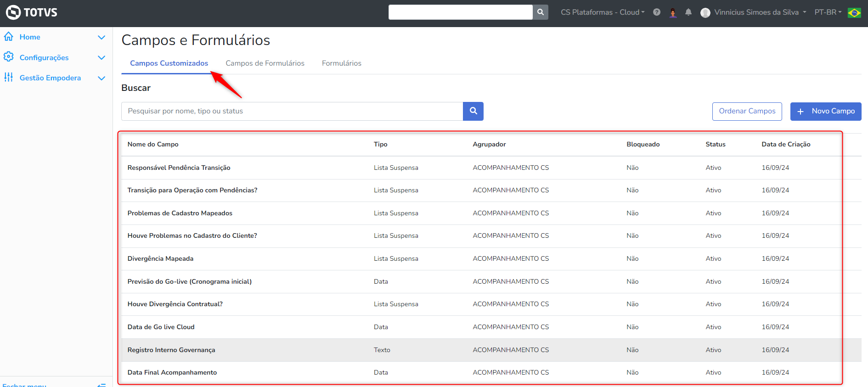Click the Data de Criação column header
Image resolution: width=868 pixels, height=387 pixels.
(786, 144)
